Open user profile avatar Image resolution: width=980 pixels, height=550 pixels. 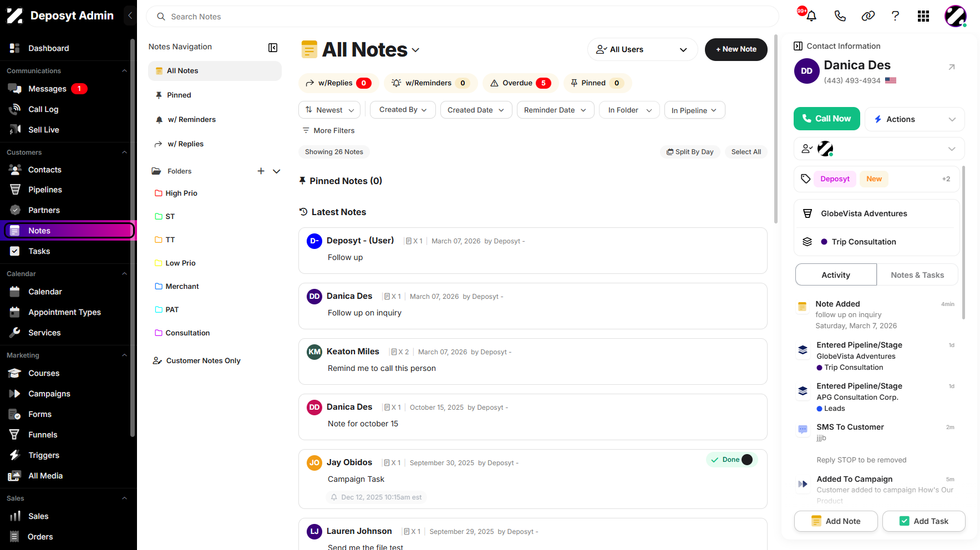(956, 16)
